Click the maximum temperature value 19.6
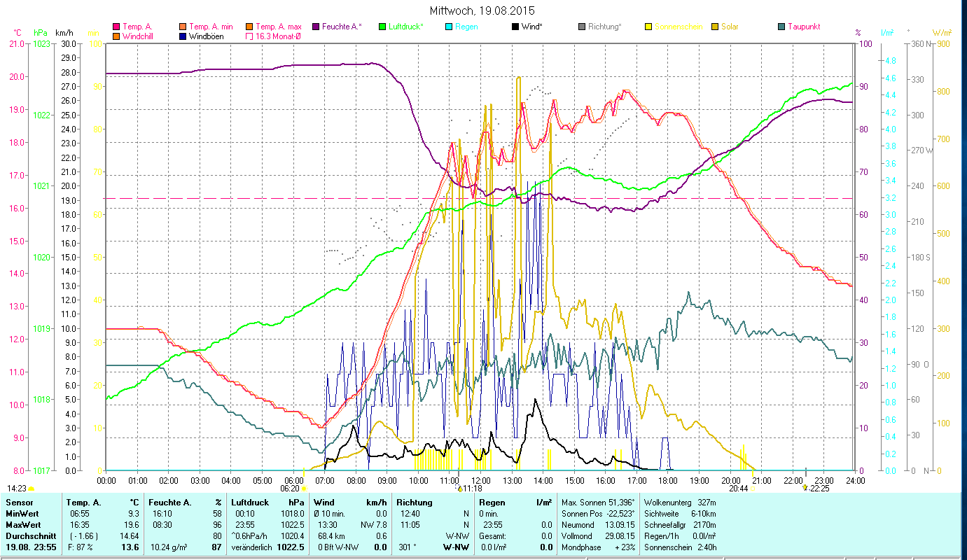Screen dimensions: 967x560 pyautogui.click(x=130, y=525)
